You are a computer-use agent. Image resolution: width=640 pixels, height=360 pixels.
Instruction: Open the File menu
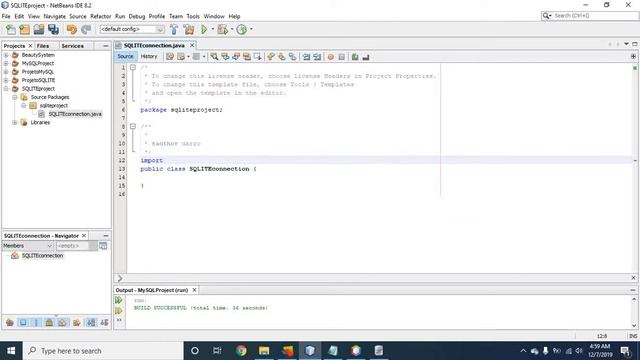[x=6, y=16]
